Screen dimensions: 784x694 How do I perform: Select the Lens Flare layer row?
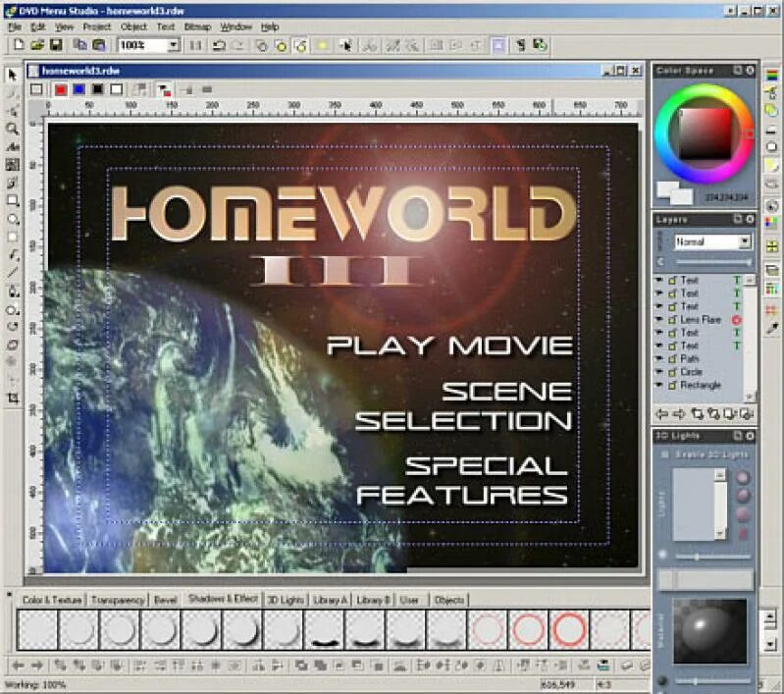tap(700, 319)
